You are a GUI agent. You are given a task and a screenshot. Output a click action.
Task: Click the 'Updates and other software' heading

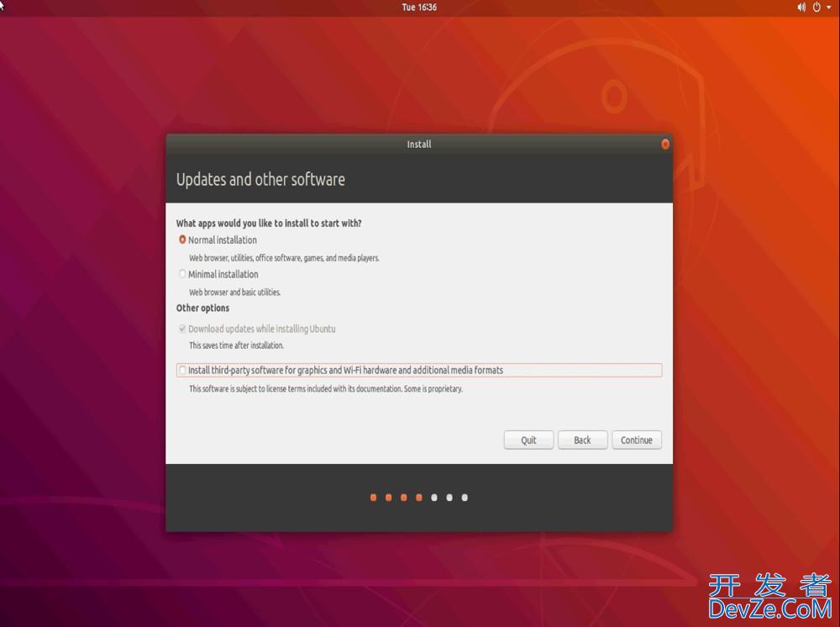click(260, 180)
